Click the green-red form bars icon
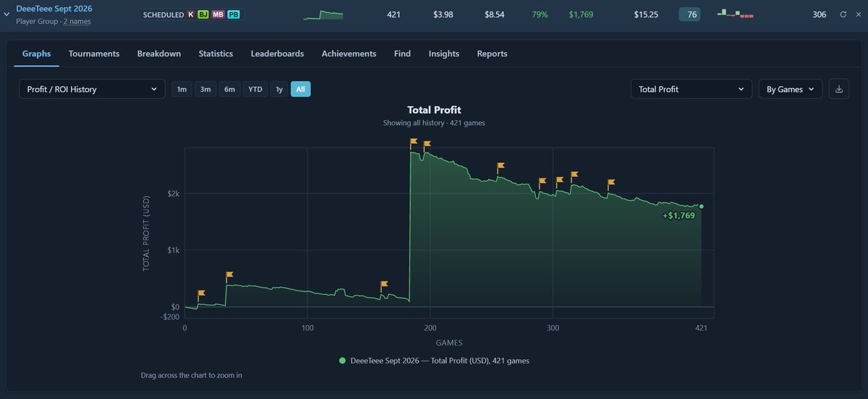This screenshot has height=399, width=868. [x=736, y=14]
